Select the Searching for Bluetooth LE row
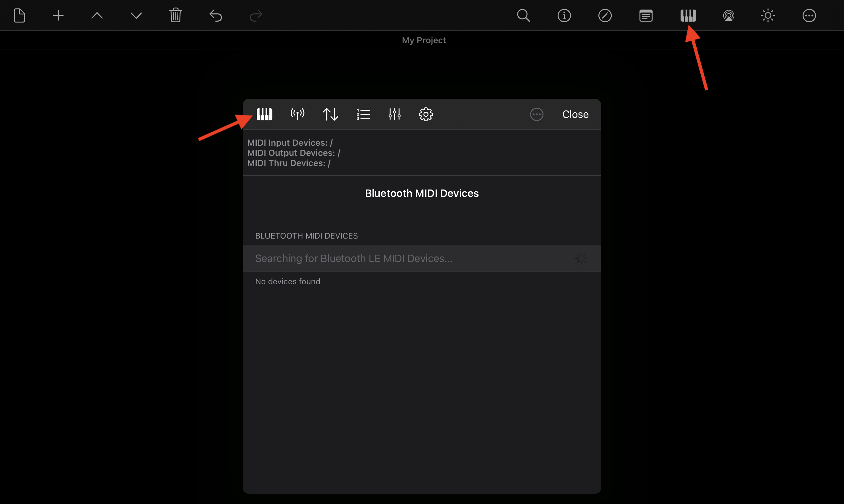Viewport: 844px width, 504px height. point(422,258)
